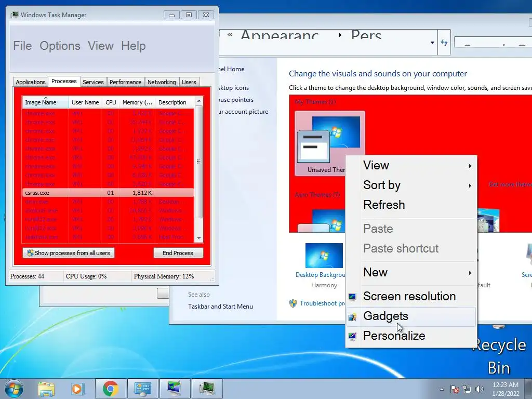
Task: Open the address bar dropdown arrow
Action: [432, 43]
